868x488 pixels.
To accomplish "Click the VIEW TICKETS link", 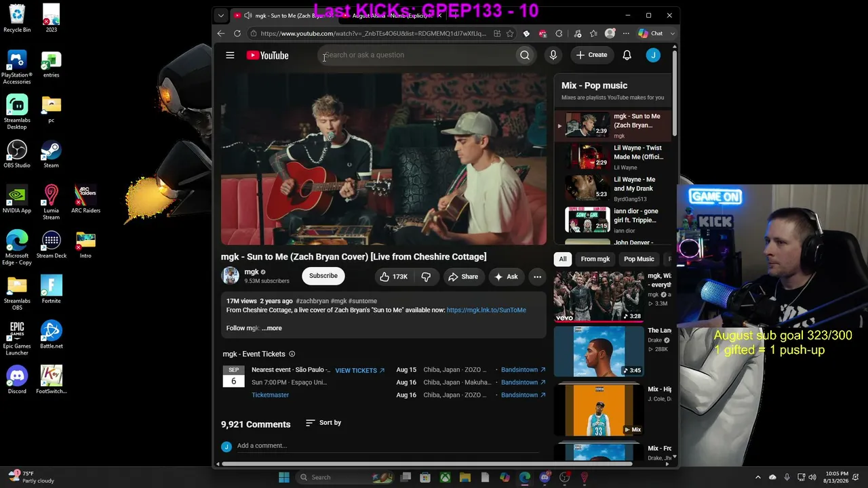I will click(x=360, y=371).
